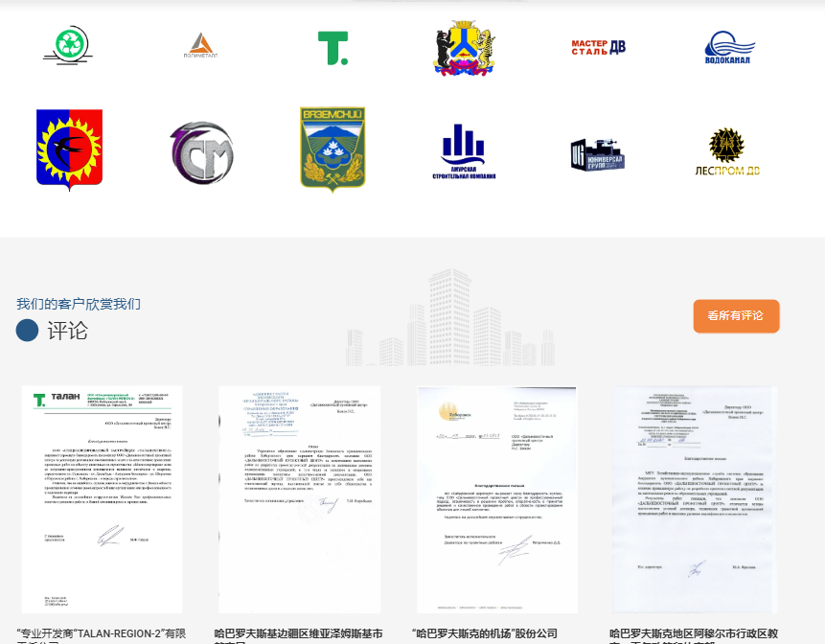The height and width of the screenshot is (644, 825).
Task: Click the green recycling arrows logo
Action: [x=67, y=46]
